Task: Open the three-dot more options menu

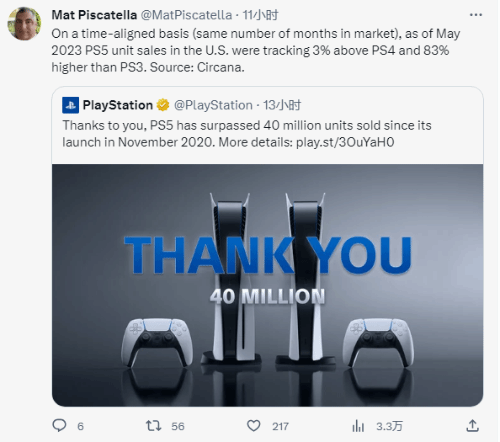Action: point(476,15)
